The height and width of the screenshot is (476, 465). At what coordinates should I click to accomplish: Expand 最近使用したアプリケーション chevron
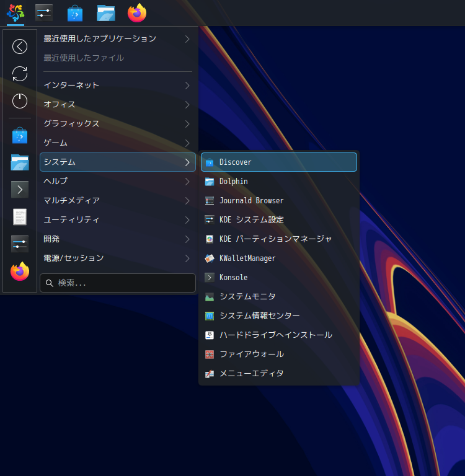click(187, 39)
